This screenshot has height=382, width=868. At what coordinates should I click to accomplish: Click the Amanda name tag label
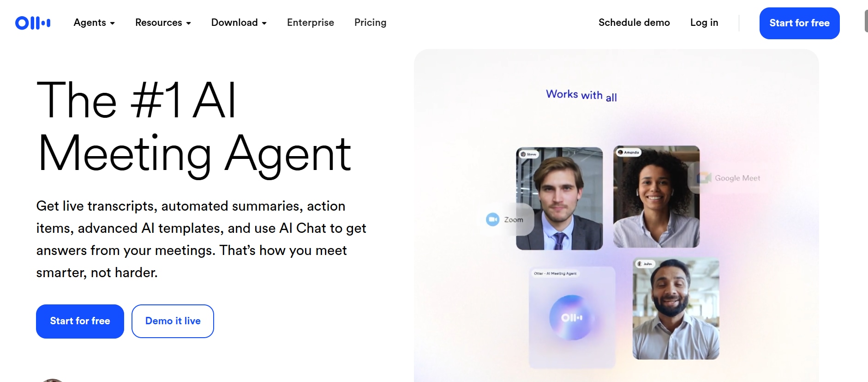pyautogui.click(x=629, y=152)
